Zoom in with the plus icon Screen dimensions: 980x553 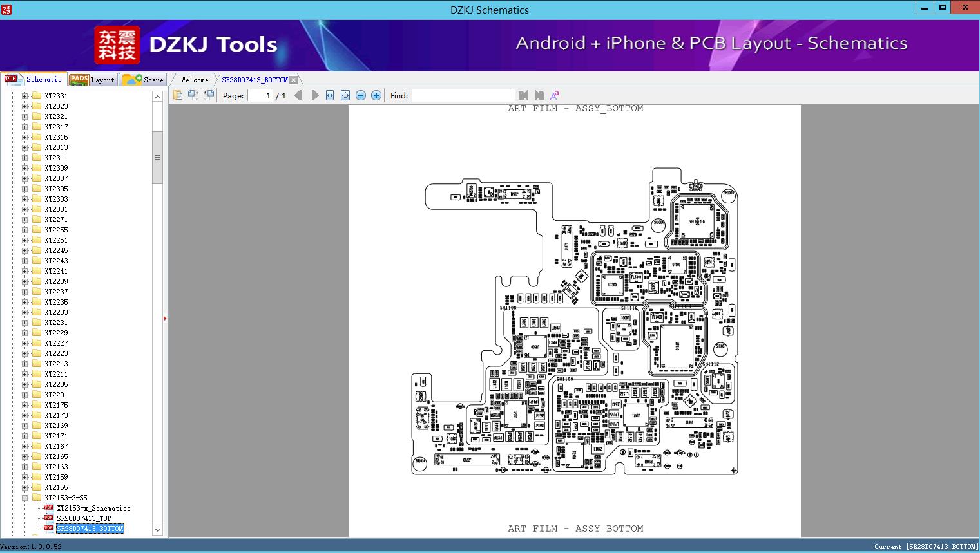pos(376,95)
